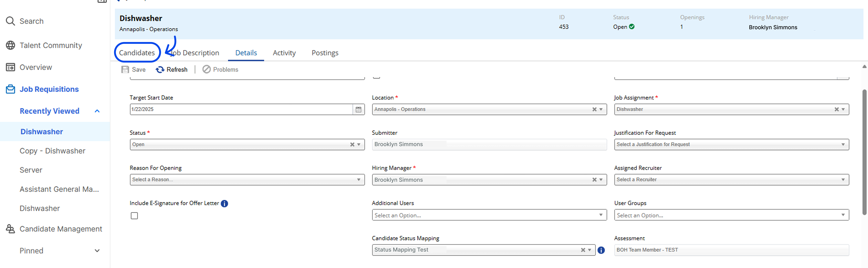Open the Job Assignment dropdown

tap(843, 109)
